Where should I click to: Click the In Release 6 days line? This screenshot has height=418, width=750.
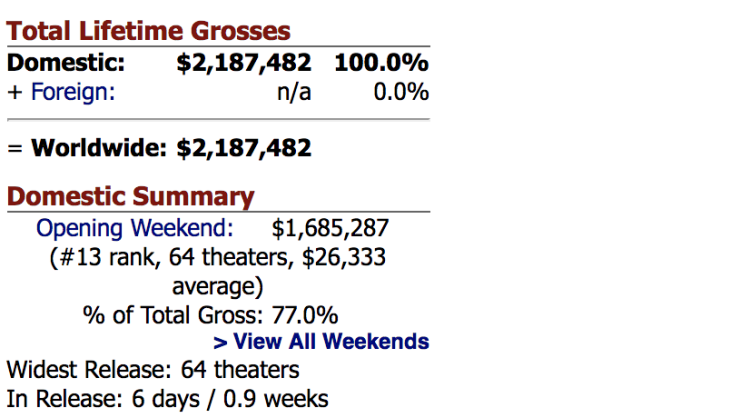tap(167, 399)
